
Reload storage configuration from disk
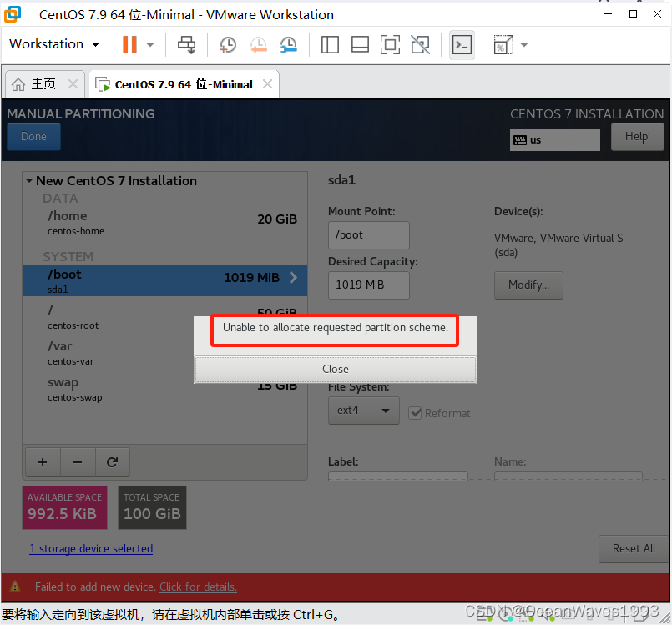[113, 462]
